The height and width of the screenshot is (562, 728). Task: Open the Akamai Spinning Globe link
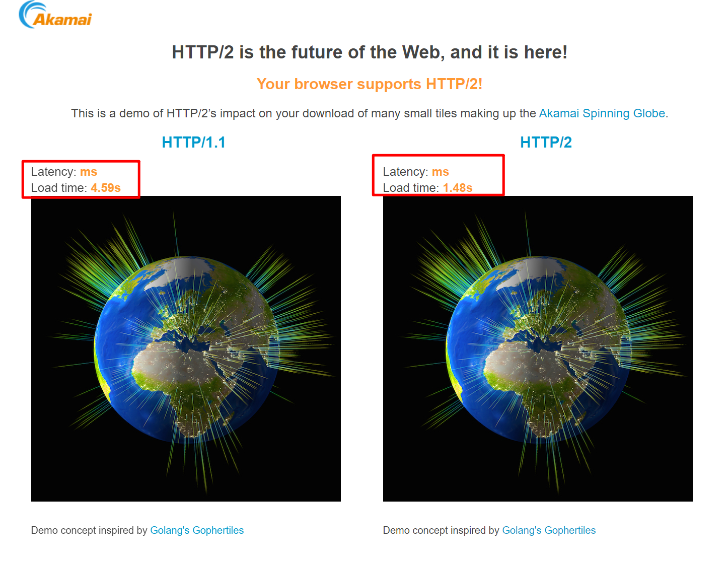tap(602, 113)
